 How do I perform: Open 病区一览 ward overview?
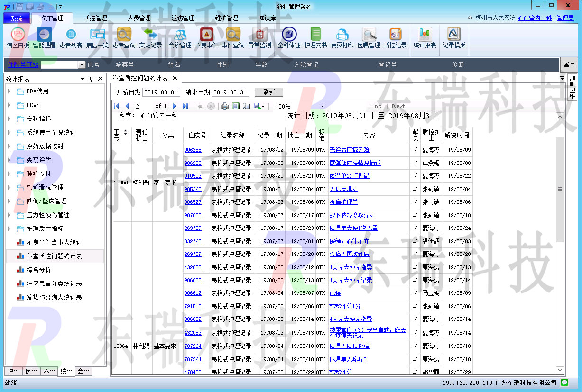pos(97,38)
